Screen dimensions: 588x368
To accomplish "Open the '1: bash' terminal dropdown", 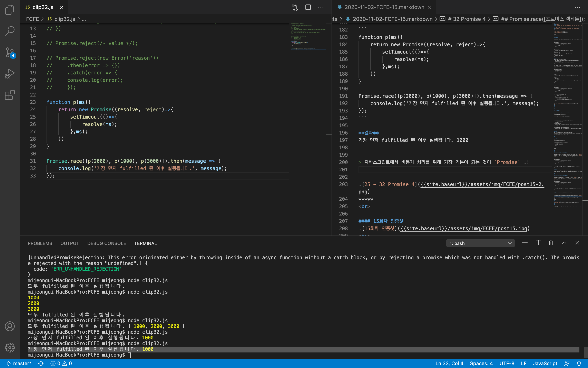I will point(480,243).
